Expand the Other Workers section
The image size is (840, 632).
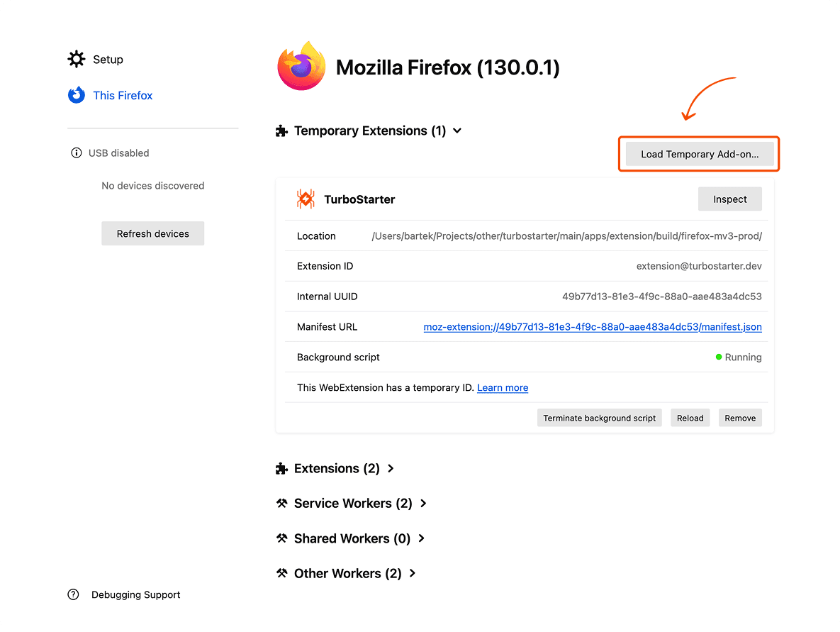pyautogui.click(x=411, y=573)
